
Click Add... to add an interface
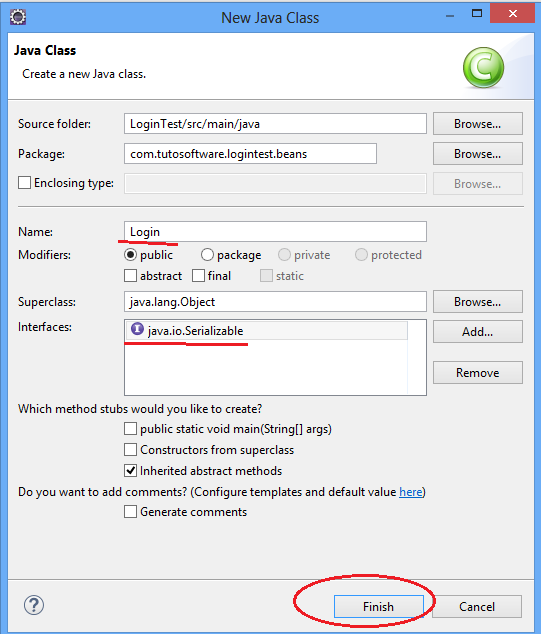click(x=478, y=332)
